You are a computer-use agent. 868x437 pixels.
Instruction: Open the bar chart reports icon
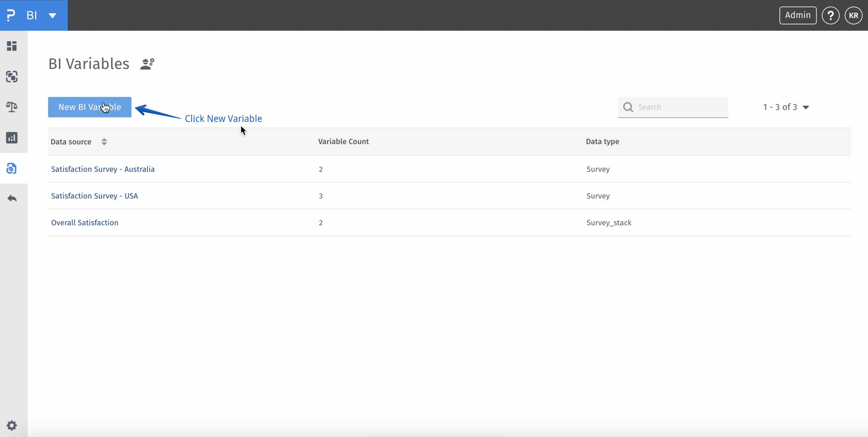[x=12, y=138]
